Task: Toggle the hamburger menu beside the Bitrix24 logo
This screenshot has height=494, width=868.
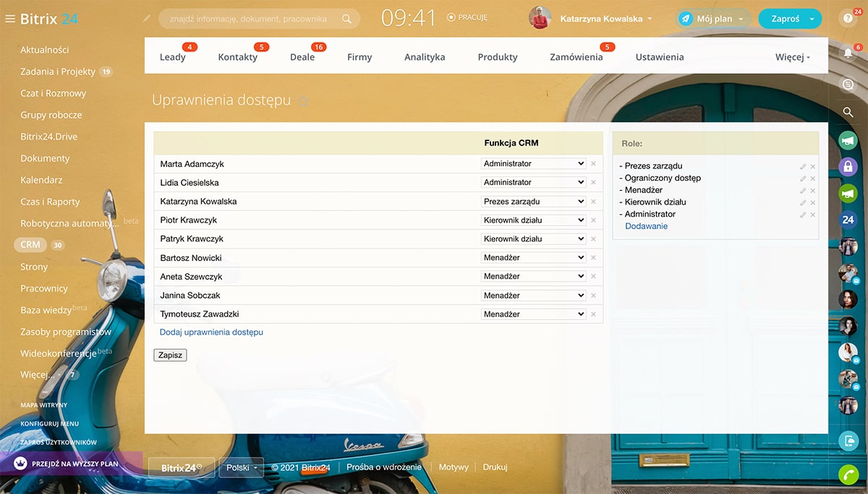Action: pos(10,20)
